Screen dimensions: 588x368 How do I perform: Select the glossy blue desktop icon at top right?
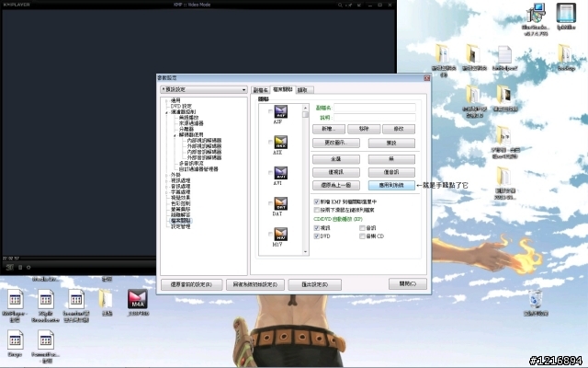566,13
